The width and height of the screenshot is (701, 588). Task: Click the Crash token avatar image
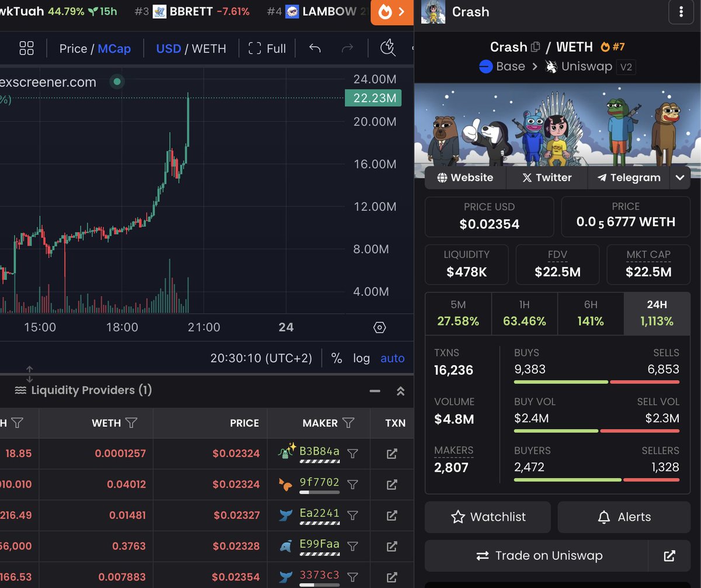click(433, 12)
